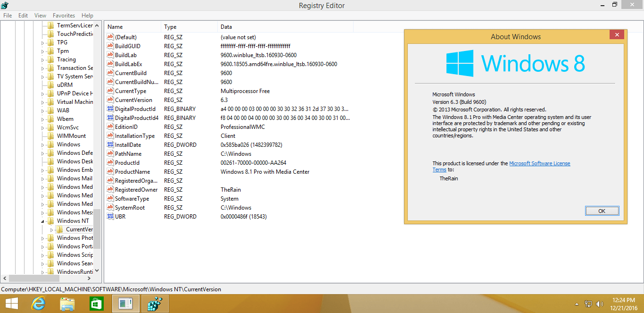
Task: Click the DigitalProductId binary value icon
Action: point(111,109)
